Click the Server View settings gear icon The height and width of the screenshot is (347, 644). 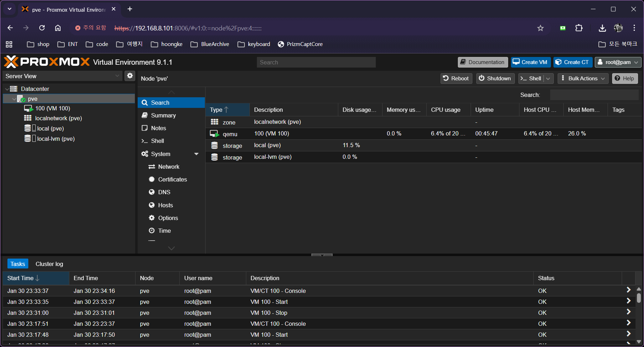coord(130,76)
